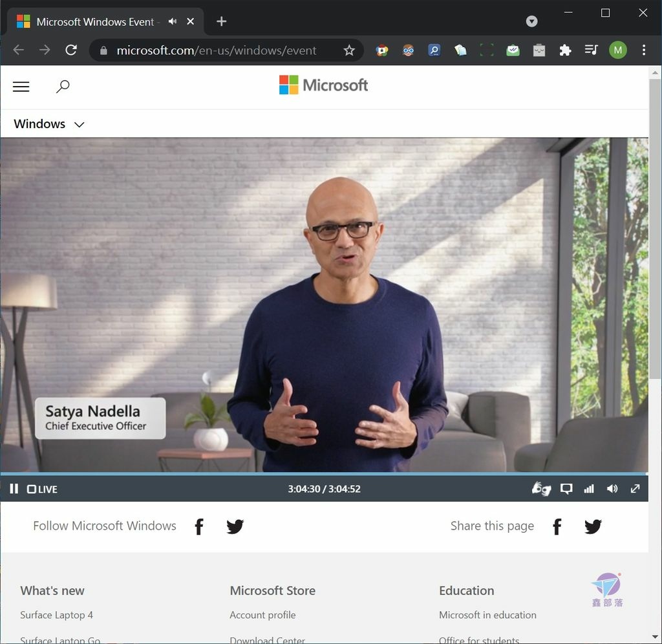Pause the live video
The image size is (662, 644).
pos(14,489)
